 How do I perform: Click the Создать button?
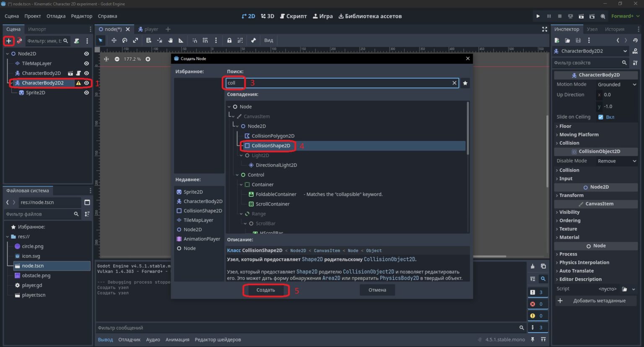coord(266,290)
